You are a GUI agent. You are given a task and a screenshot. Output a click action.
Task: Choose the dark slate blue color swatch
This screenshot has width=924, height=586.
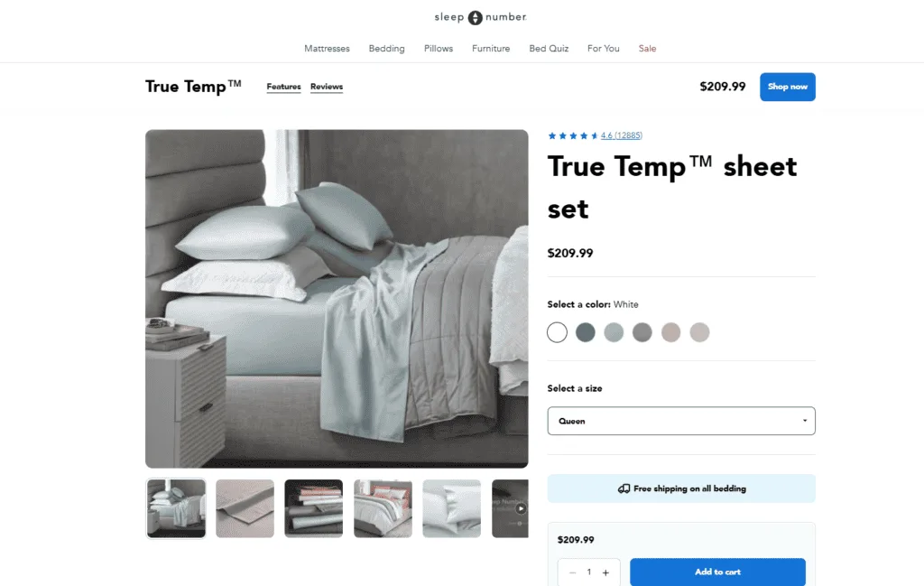[x=585, y=332]
